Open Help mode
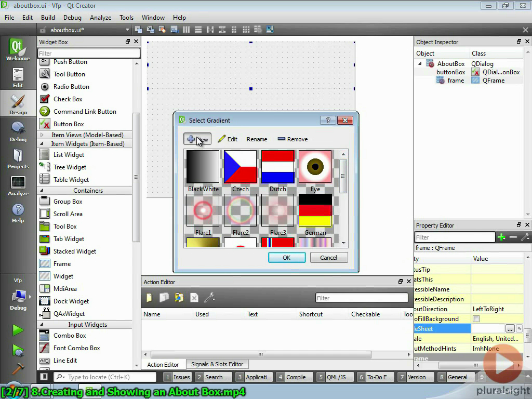 (18, 212)
